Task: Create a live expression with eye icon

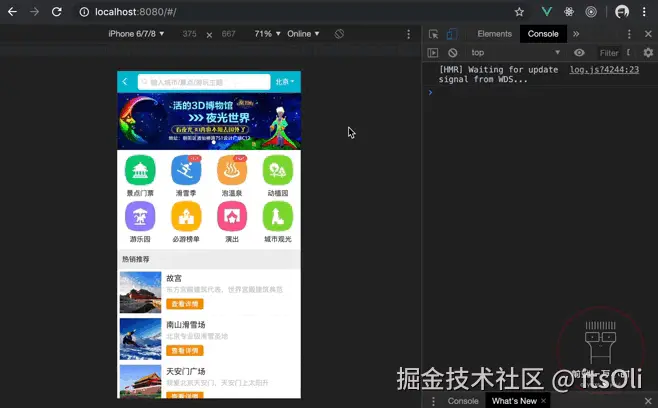Action: point(579,52)
